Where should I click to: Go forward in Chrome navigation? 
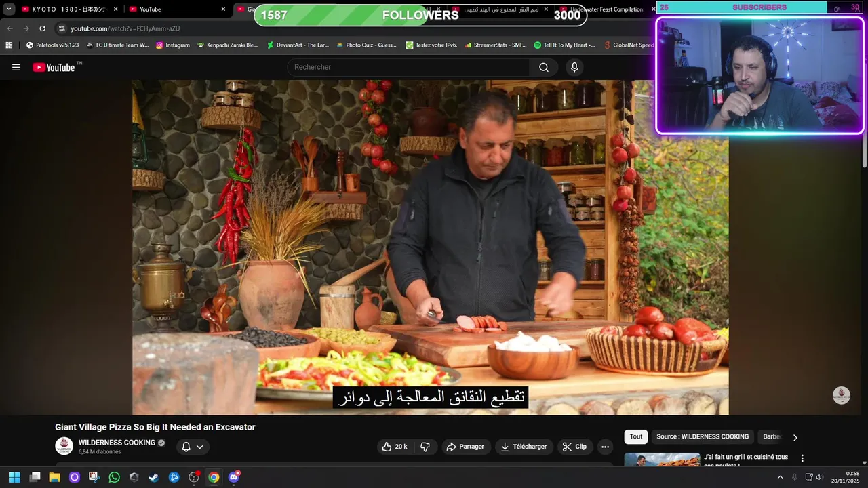[26, 28]
